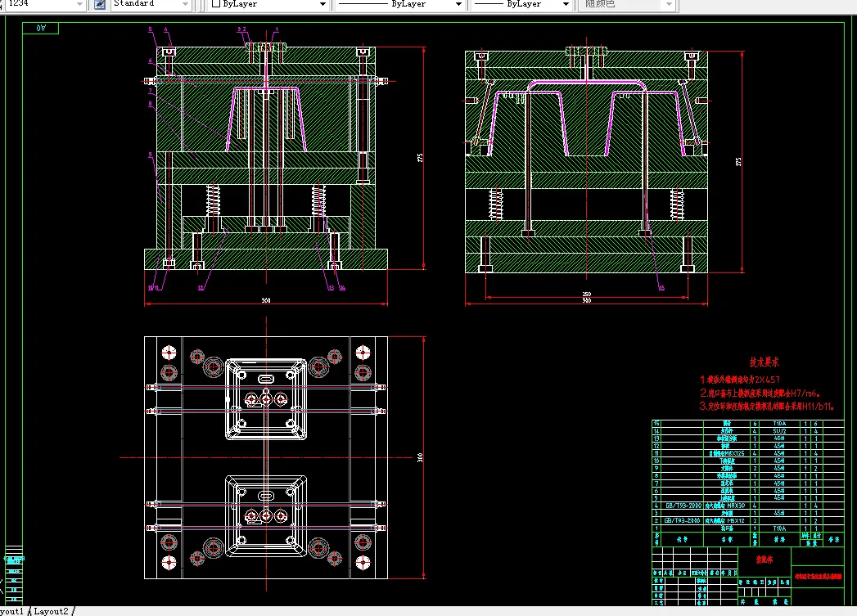
Task: Select the M8X30 part name cell
Action: point(726,506)
